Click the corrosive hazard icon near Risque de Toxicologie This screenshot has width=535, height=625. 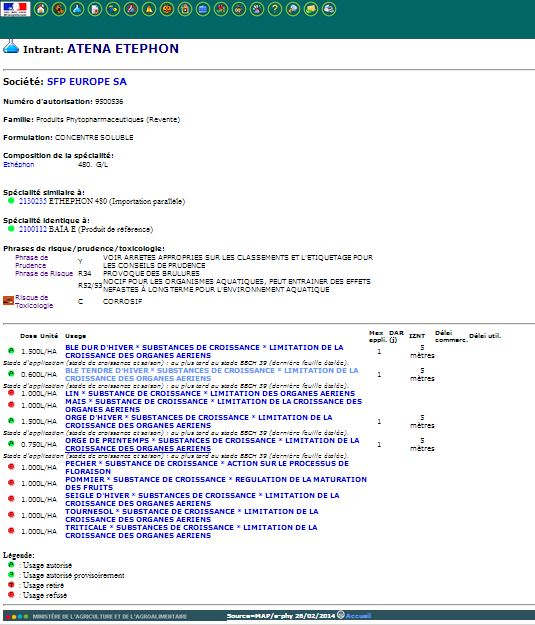[8, 300]
